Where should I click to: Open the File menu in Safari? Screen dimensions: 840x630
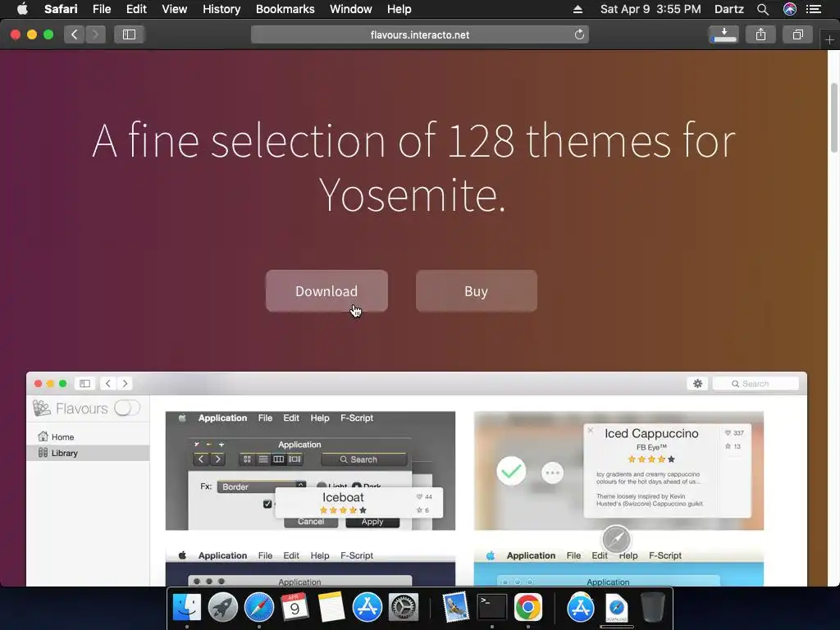(x=101, y=9)
